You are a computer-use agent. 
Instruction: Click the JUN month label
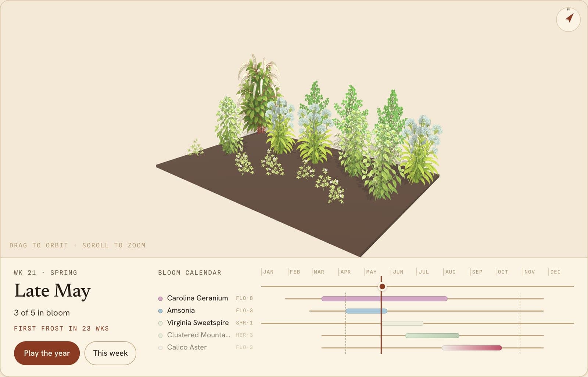[398, 272]
